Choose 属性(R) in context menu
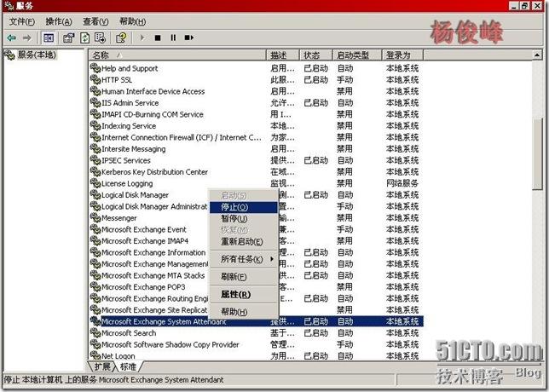 pyautogui.click(x=243, y=294)
